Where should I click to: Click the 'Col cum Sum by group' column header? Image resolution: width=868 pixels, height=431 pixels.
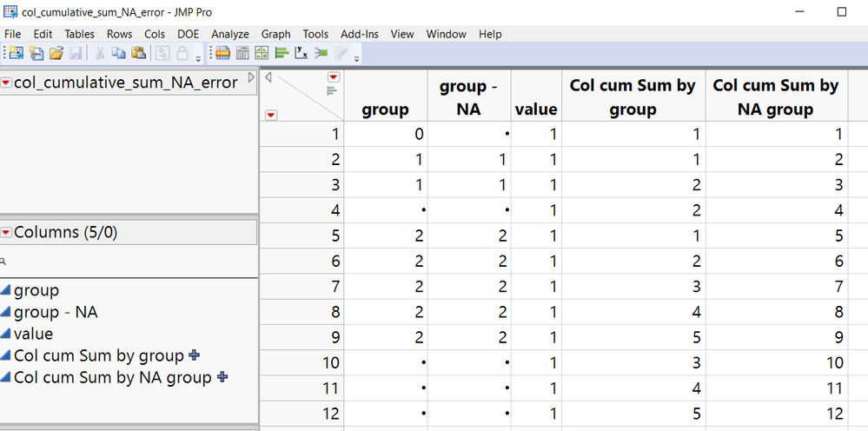pos(633,97)
